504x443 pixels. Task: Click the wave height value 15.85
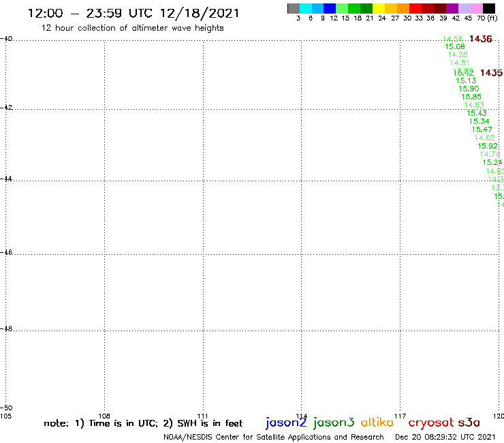(471, 97)
